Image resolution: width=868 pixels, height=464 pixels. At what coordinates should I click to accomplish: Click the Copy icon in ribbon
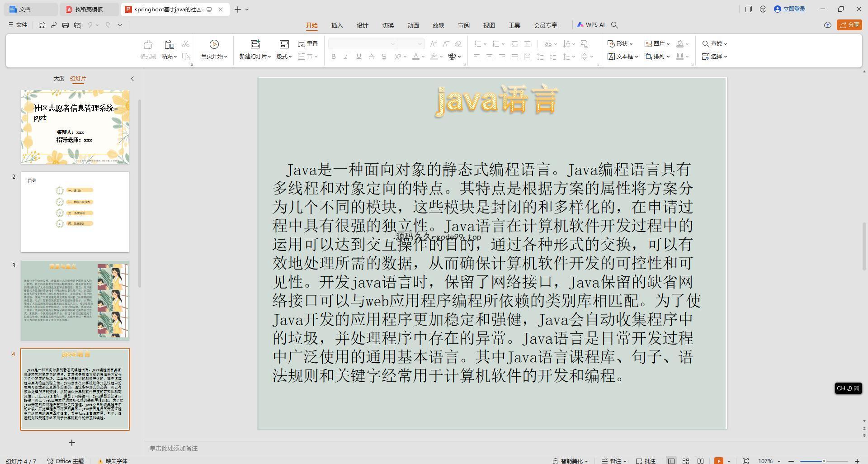click(186, 57)
